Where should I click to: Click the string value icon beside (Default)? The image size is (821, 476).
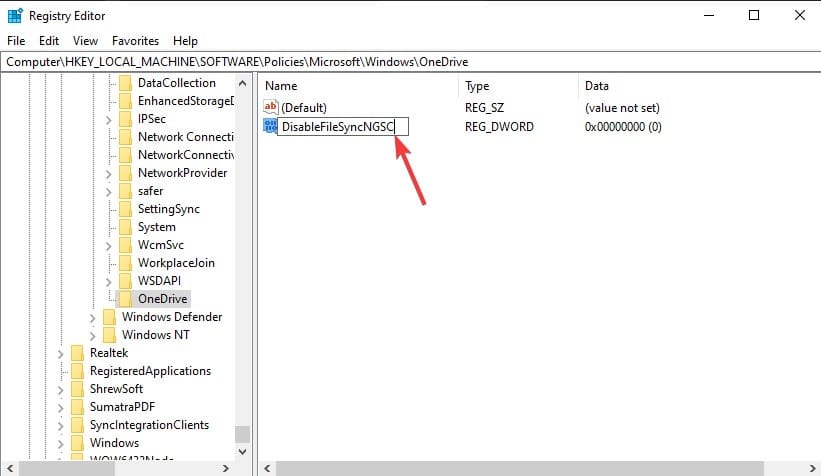[270, 107]
